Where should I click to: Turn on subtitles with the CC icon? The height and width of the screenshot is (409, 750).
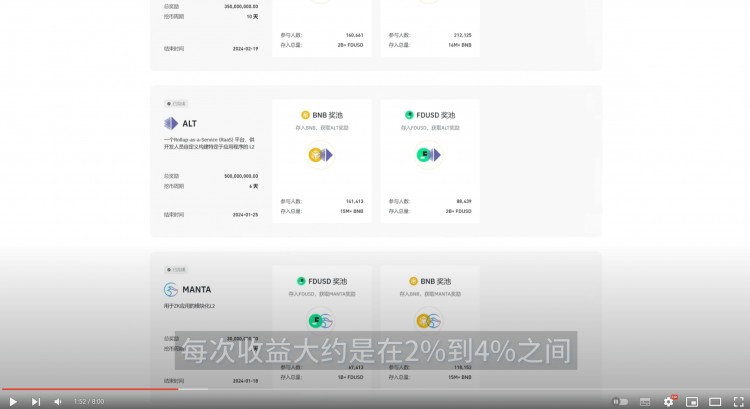[645, 402]
